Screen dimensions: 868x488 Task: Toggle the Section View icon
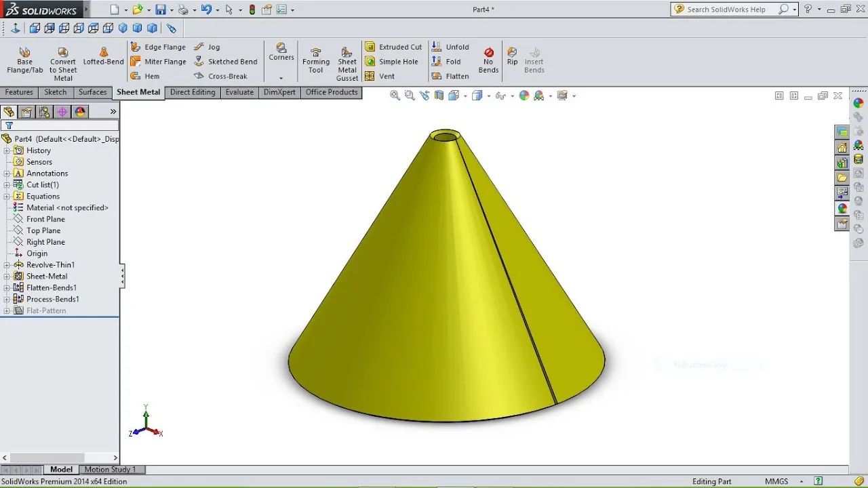coord(439,96)
